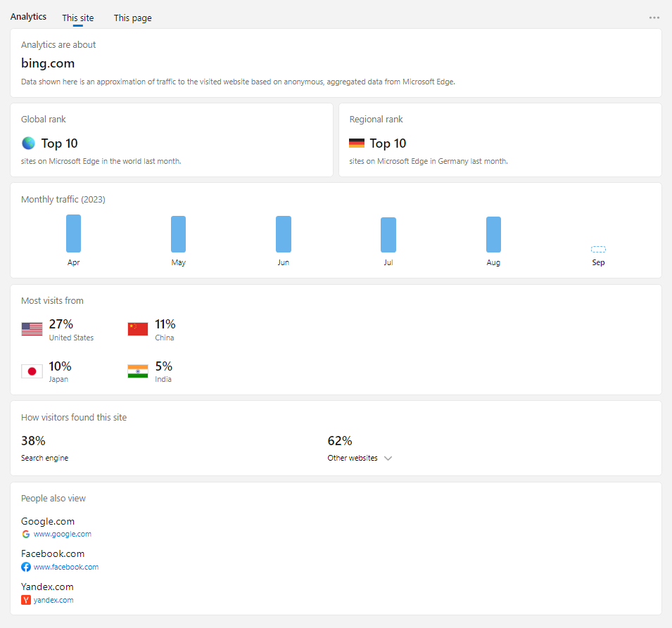Select the This site tab
Screen dimensions: 672x628
tap(77, 18)
